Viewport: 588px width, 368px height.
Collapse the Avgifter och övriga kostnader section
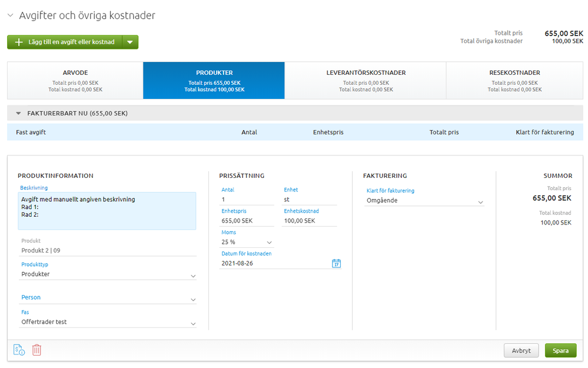point(11,15)
